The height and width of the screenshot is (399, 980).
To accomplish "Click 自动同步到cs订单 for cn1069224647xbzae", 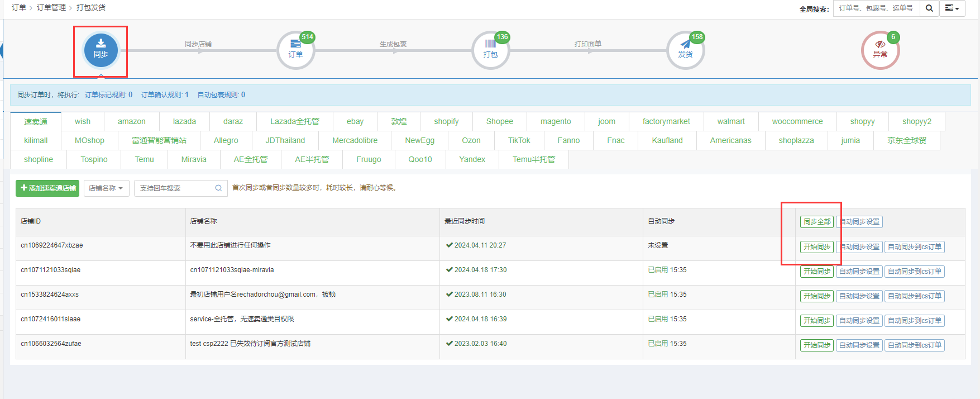I will [x=915, y=247].
